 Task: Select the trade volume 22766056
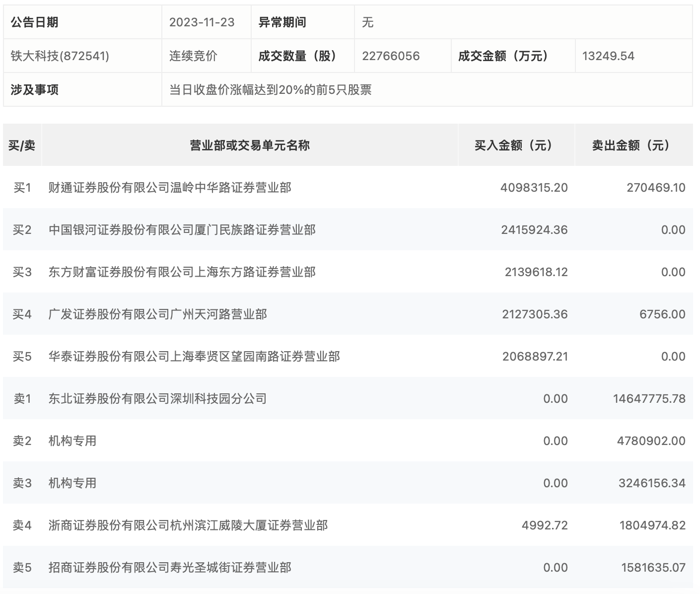click(391, 56)
